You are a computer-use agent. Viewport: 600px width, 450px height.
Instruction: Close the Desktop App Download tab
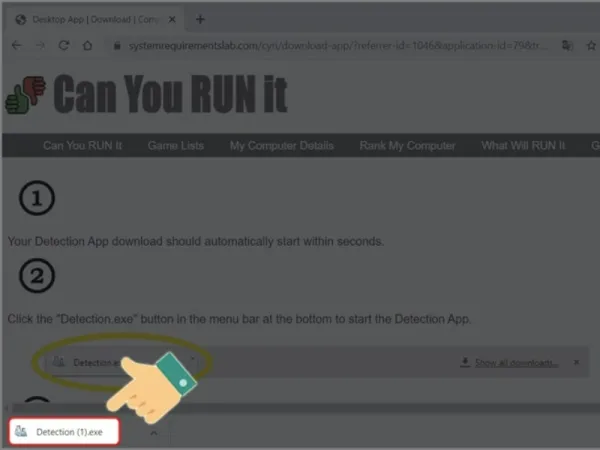[x=172, y=19]
